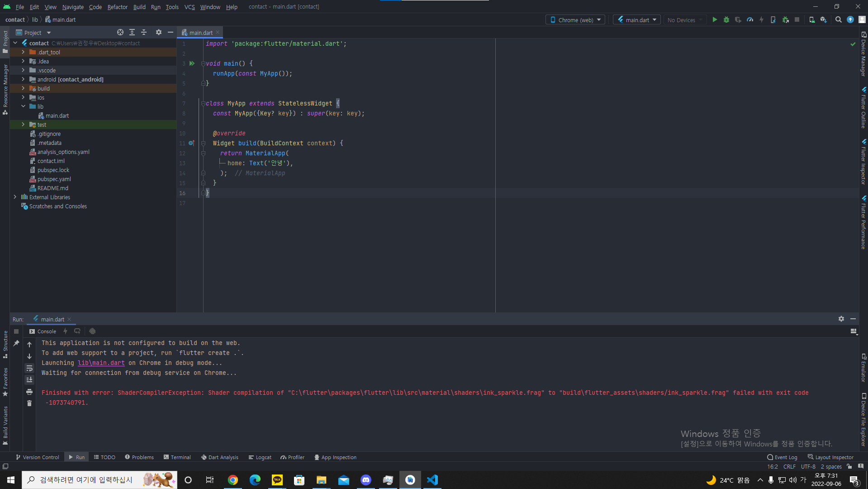The image size is (868, 489).
Task: Click Expand All icon in Project panel
Action: (132, 33)
